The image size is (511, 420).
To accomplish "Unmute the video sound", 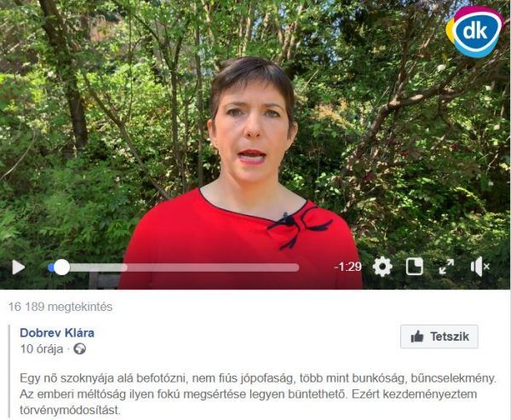I will (x=480, y=267).
